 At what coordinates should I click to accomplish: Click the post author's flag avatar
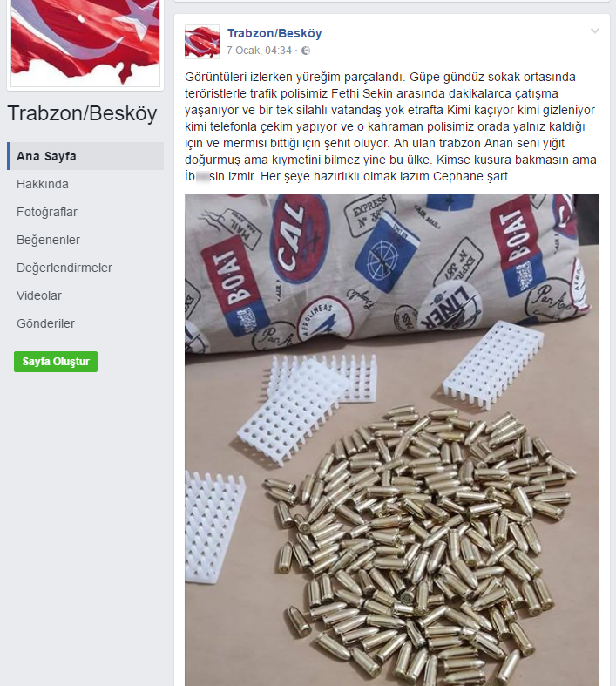pos(202,42)
